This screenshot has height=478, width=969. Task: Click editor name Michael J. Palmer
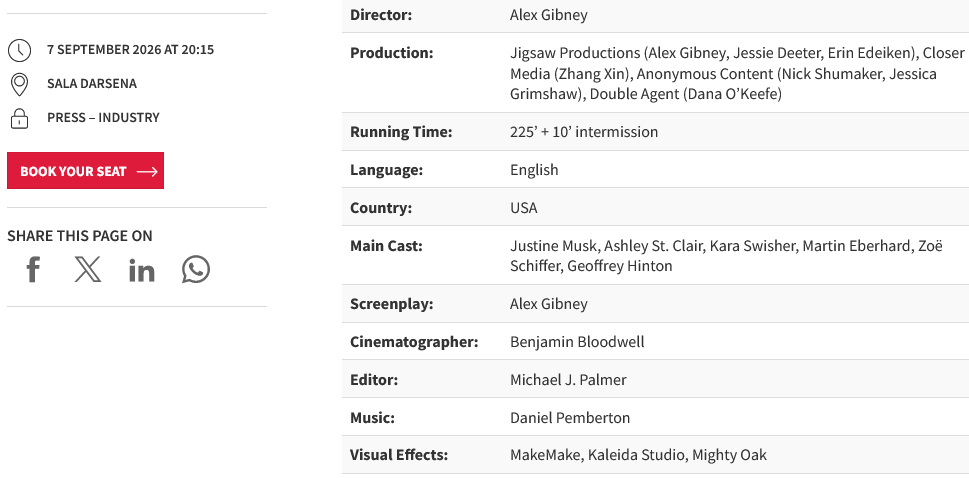coord(568,380)
